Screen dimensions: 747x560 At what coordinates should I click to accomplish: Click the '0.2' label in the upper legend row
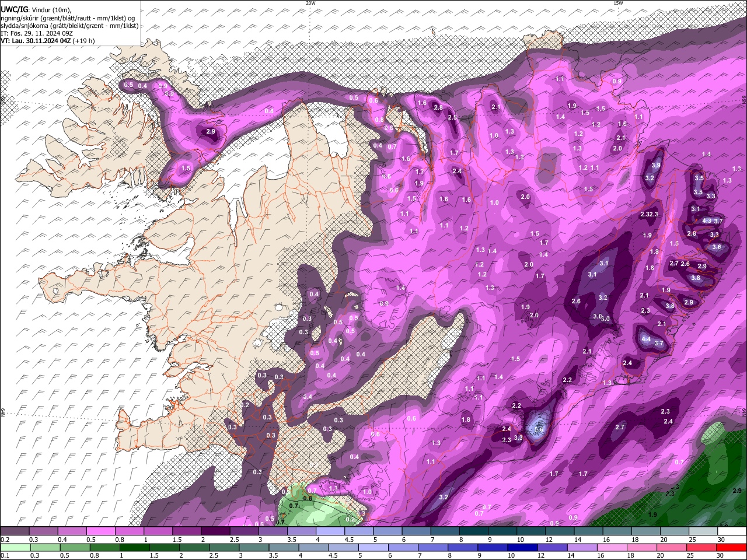[5, 540]
